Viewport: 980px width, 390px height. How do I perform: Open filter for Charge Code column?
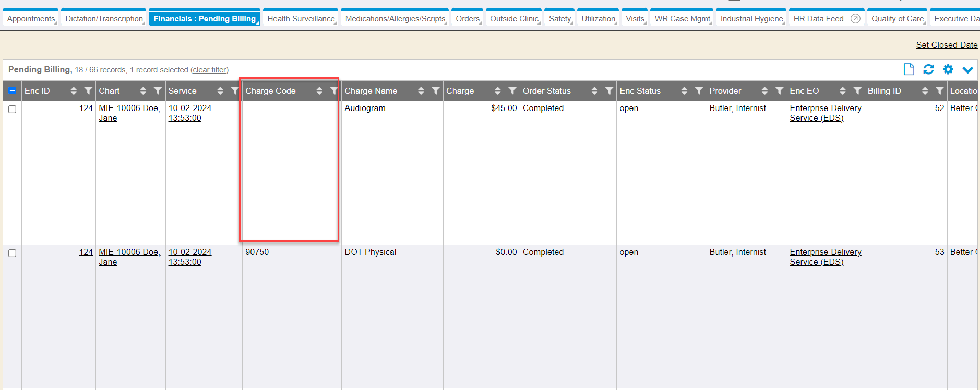coord(334,91)
